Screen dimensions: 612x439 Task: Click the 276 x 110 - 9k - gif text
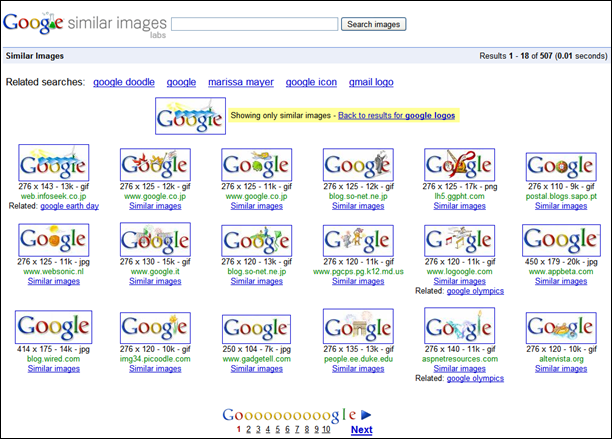click(x=561, y=187)
